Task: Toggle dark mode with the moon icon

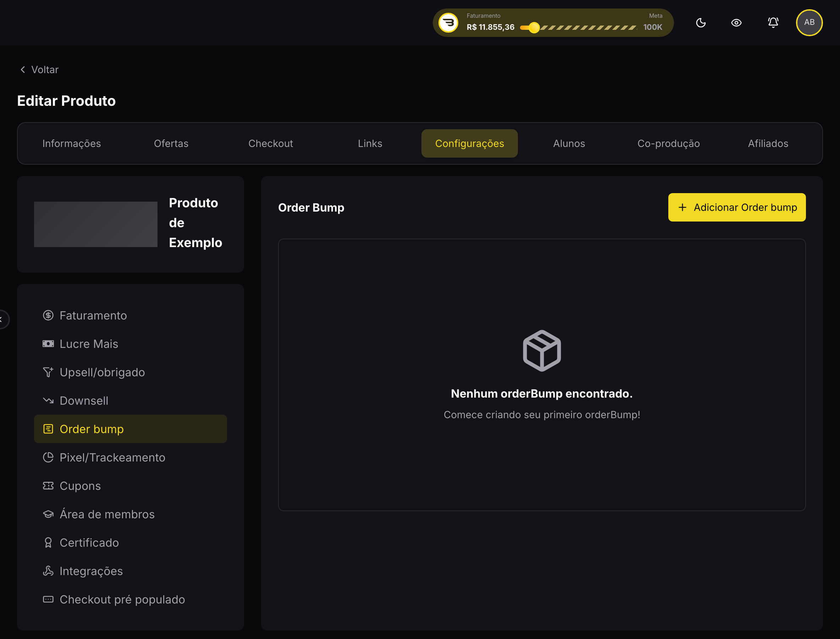Action: coord(701,23)
